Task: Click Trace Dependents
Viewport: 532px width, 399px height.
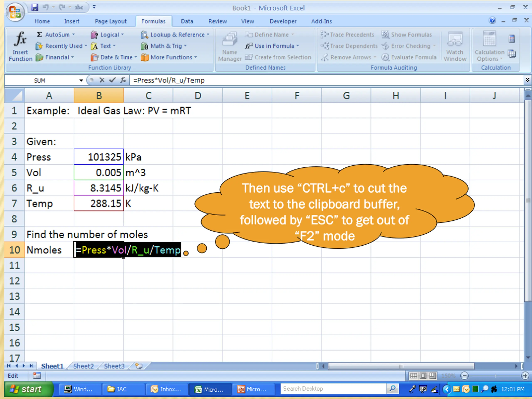Action: [x=349, y=46]
